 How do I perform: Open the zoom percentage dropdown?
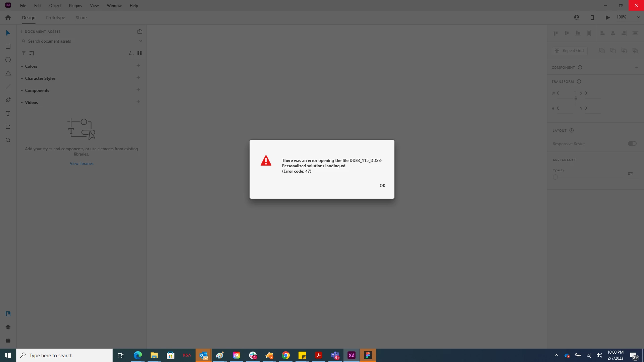coord(638,17)
